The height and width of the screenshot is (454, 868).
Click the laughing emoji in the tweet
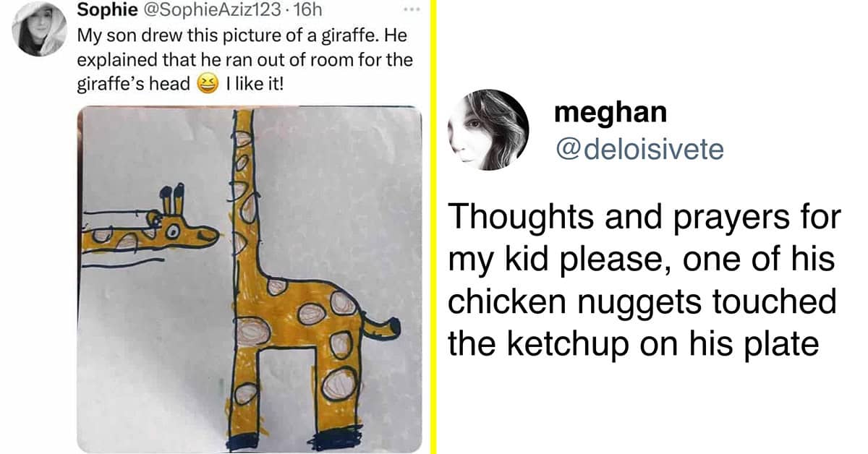207,85
